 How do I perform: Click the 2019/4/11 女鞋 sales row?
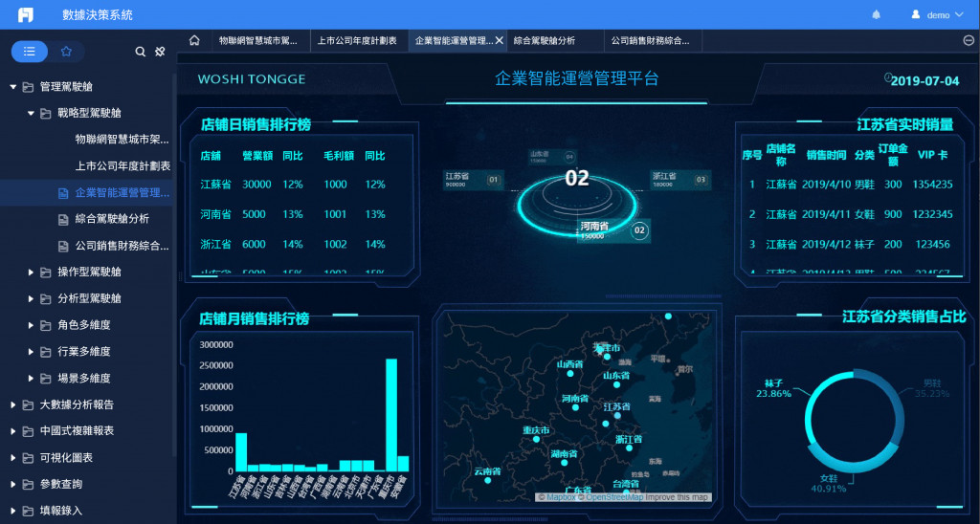click(850, 214)
